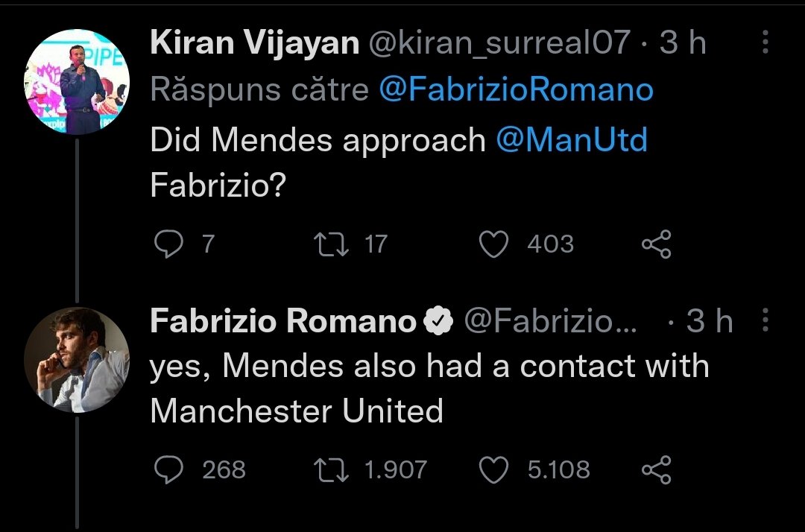Open the @ManUtd mention link
The height and width of the screenshot is (532, 805).
point(572,140)
